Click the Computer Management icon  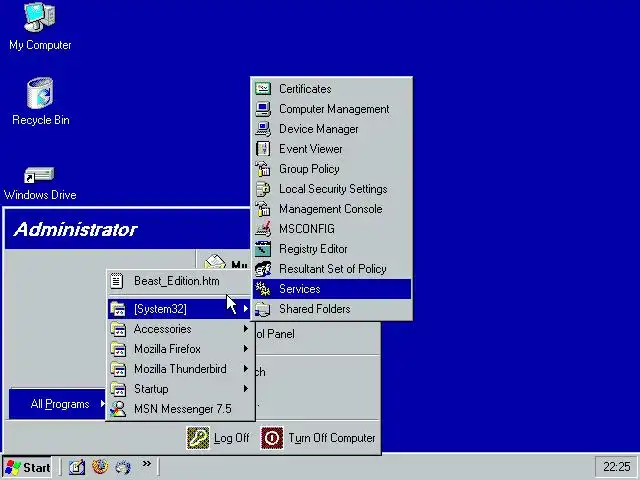pyautogui.click(x=263, y=109)
